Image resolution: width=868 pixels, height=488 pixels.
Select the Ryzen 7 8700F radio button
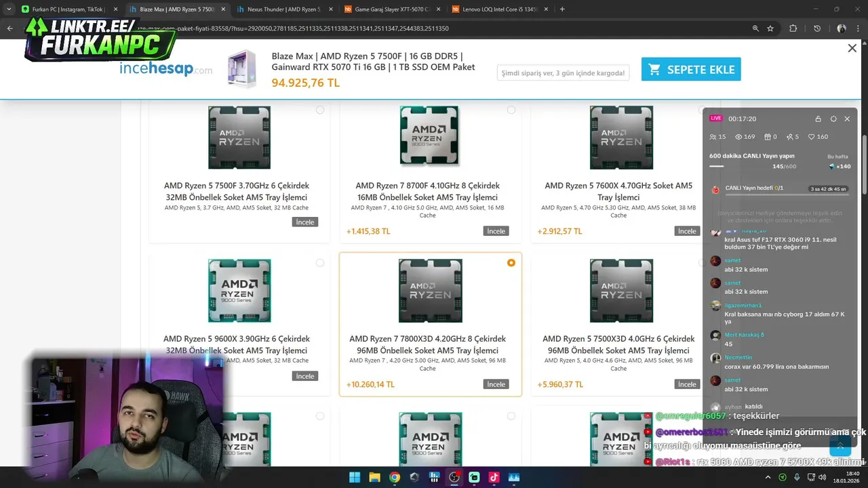(x=511, y=110)
